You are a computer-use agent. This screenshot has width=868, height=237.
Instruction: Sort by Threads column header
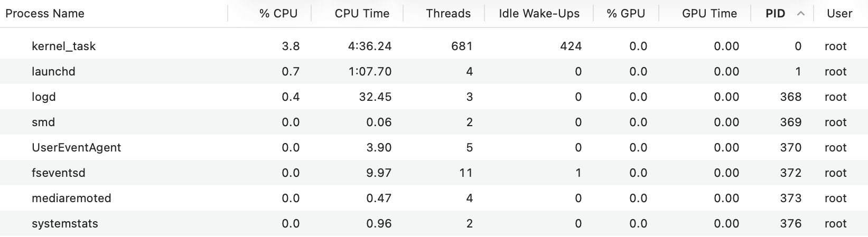(x=448, y=14)
